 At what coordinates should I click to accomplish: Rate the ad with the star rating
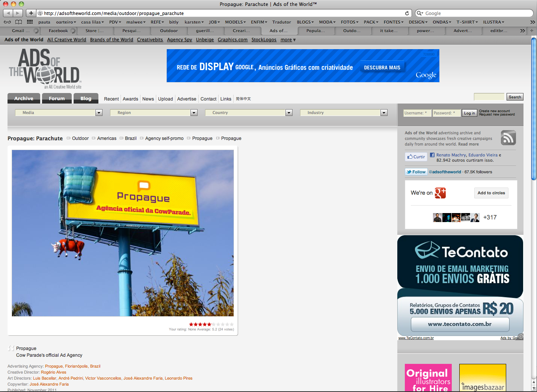pyautogui.click(x=211, y=324)
